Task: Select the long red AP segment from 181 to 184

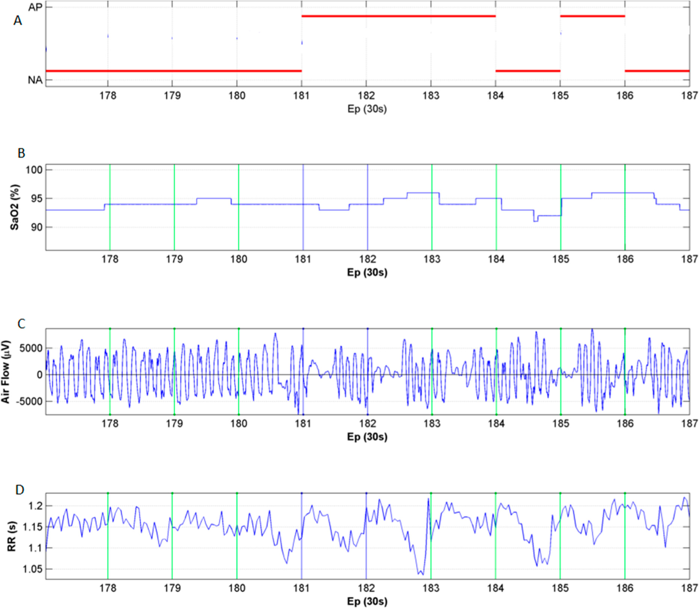Action: (x=398, y=16)
